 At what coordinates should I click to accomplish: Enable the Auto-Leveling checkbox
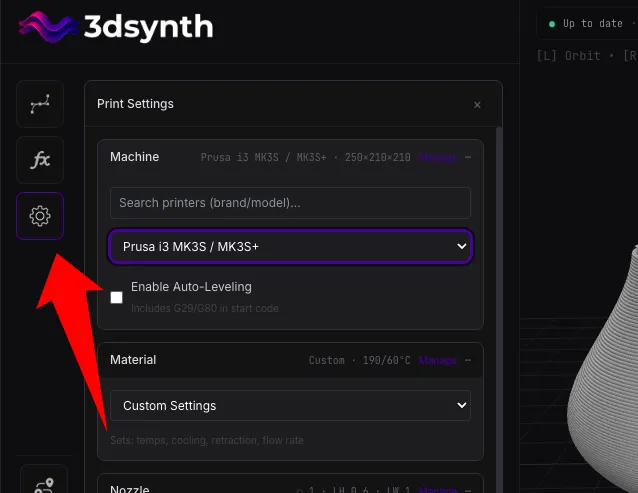pos(117,297)
